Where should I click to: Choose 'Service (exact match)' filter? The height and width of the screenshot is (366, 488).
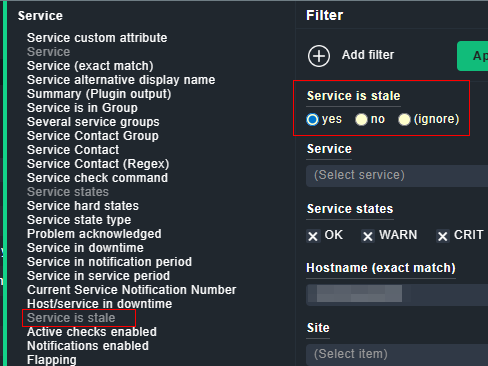[x=90, y=66]
